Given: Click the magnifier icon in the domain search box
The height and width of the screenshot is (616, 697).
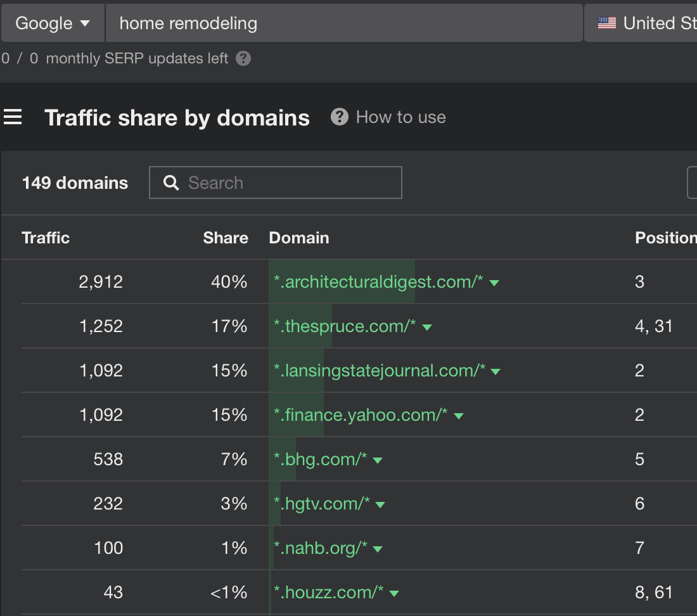Looking at the screenshot, I should pyautogui.click(x=170, y=183).
